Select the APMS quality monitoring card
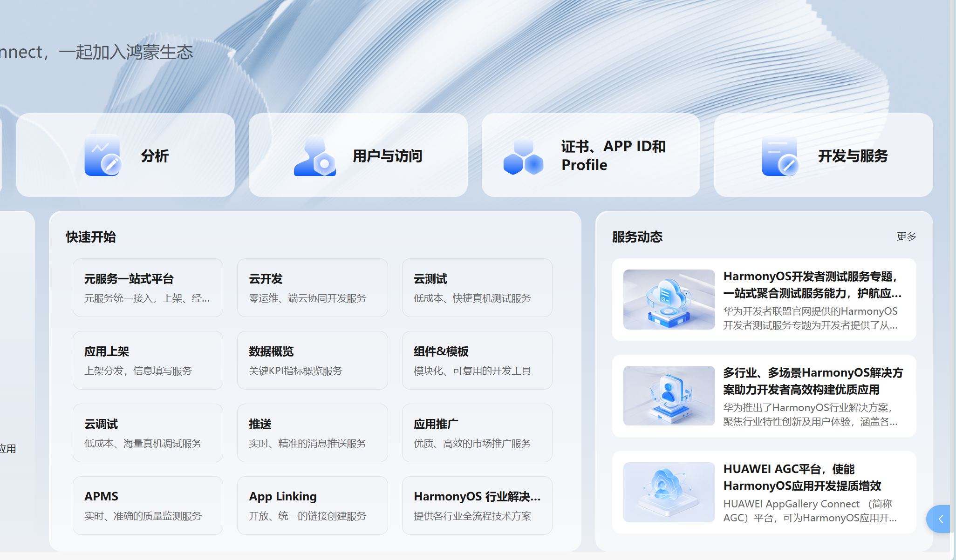Image resolution: width=956 pixels, height=560 pixels. (148, 505)
